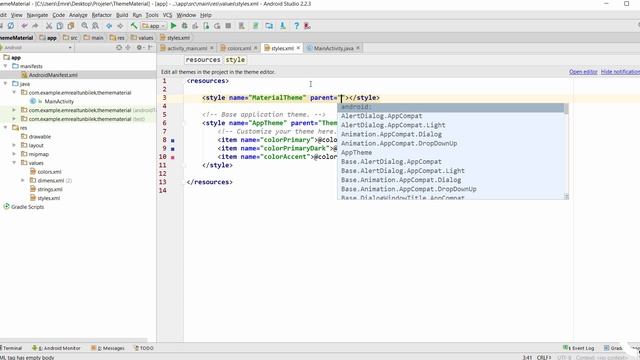Viewport: 640px width, 360px height.
Task: Expand the androidTest package arrow
Action: pos(14,110)
